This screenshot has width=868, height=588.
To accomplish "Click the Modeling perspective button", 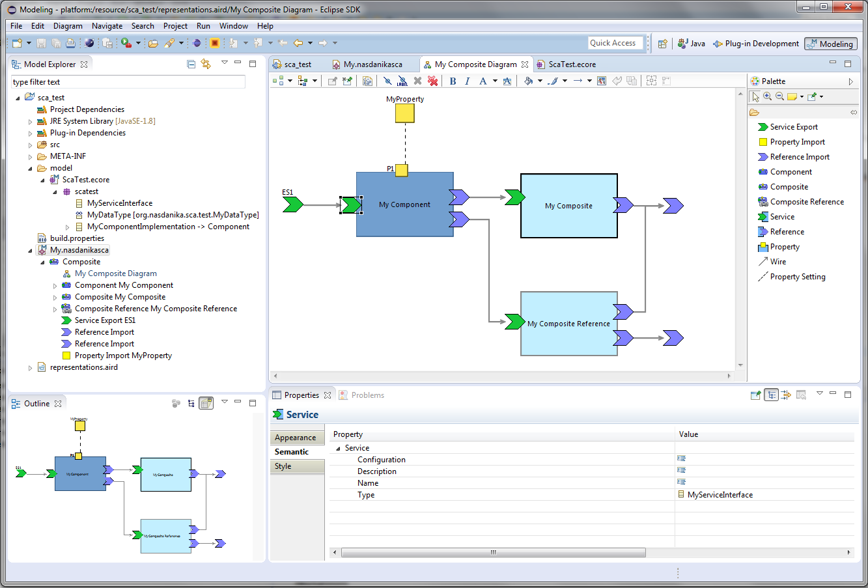I will point(830,44).
